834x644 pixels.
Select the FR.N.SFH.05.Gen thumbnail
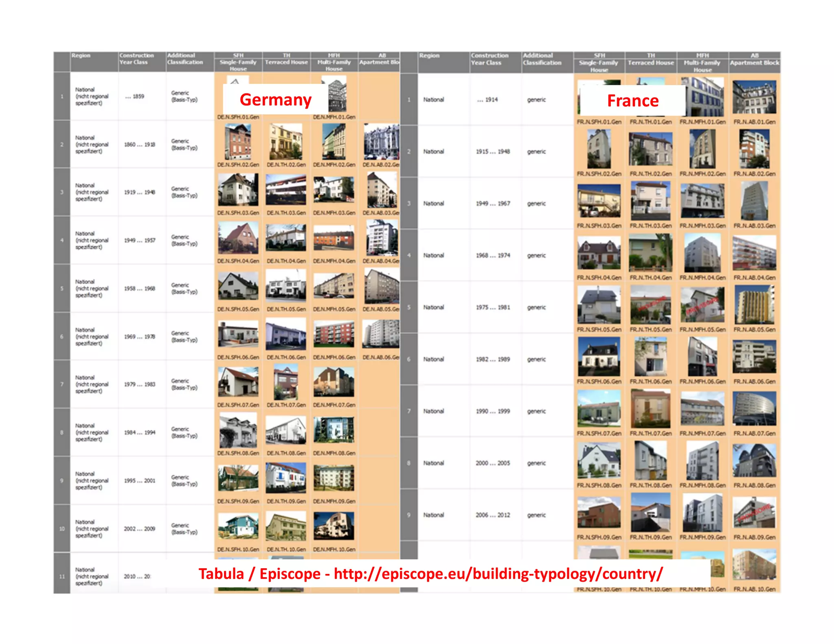pos(599,304)
